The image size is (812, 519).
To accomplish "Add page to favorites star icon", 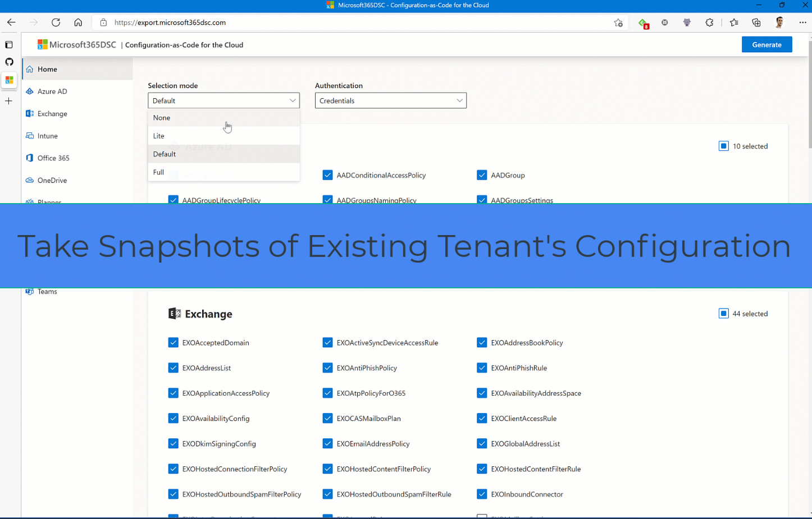I will pos(618,22).
